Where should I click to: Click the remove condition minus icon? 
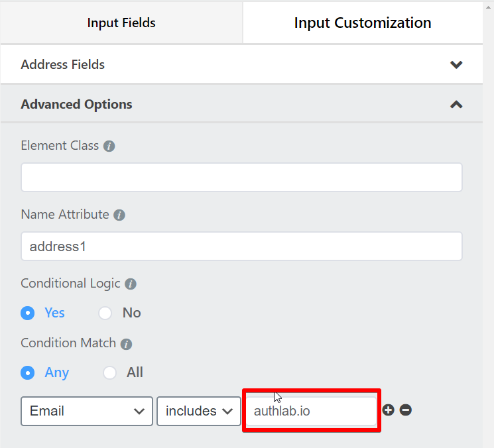[406, 410]
